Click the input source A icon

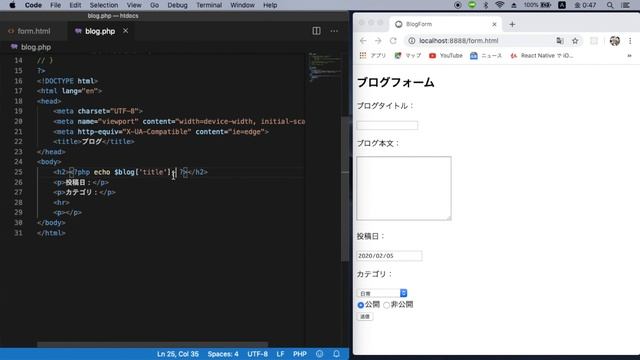[x=562, y=5]
